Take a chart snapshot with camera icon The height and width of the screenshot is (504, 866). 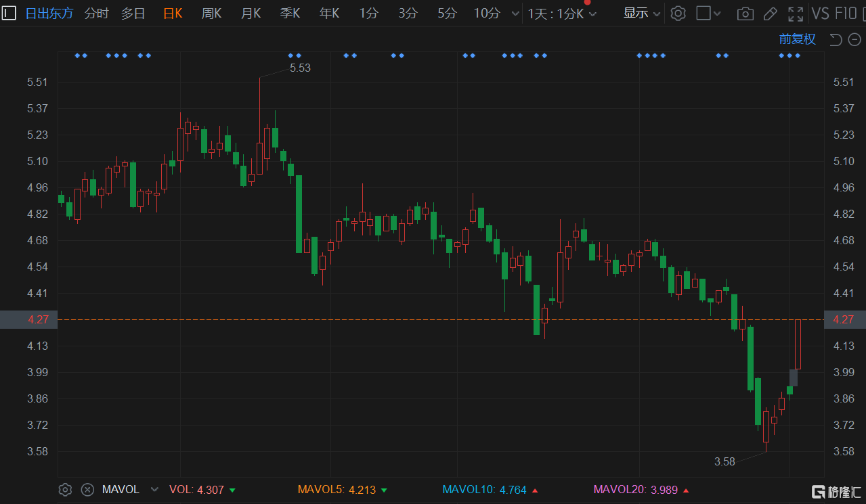point(745,14)
